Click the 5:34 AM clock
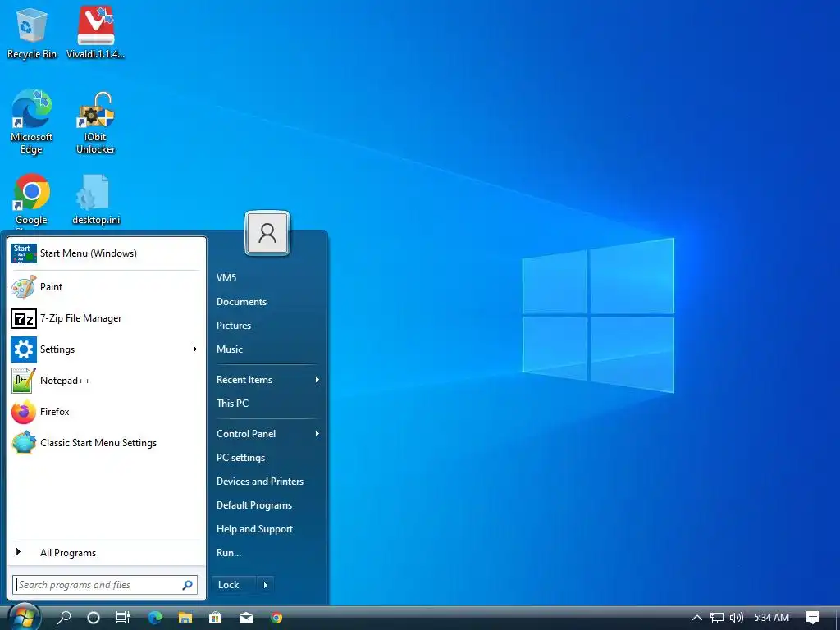The height and width of the screenshot is (630, 840). click(x=771, y=618)
